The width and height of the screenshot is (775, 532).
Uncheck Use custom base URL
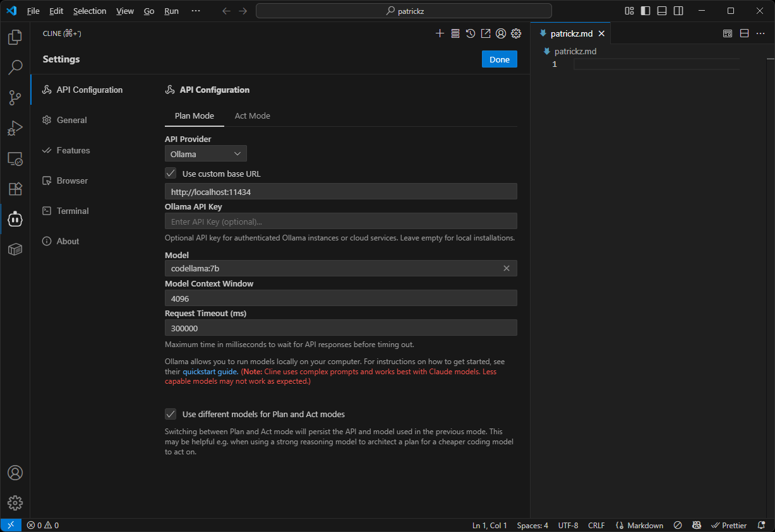pyautogui.click(x=171, y=173)
